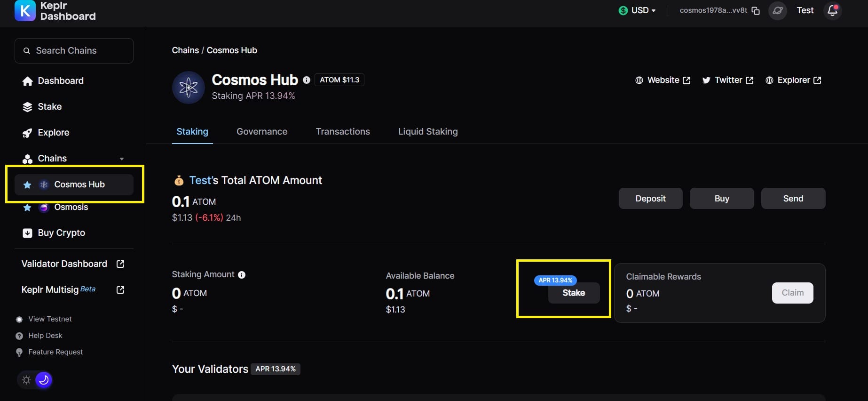Viewport: 868px width, 401px height.
Task: Open the Governance tab
Action: tap(262, 132)
